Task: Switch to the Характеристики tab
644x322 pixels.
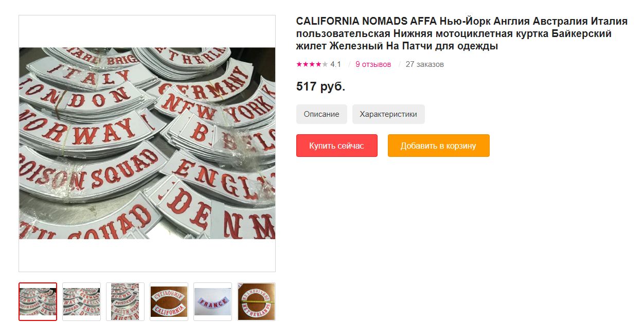Action: (x=388, y=114)
